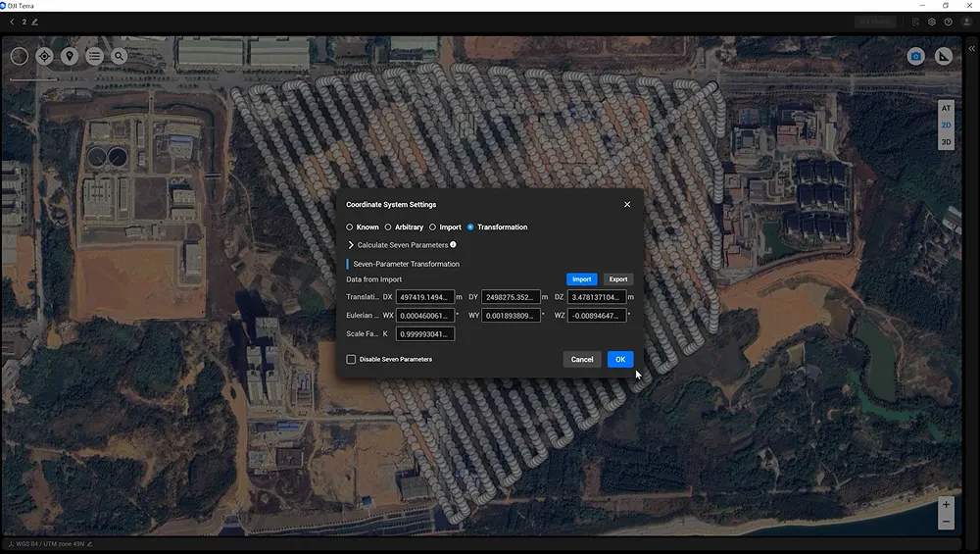Select the measurement triangle ruler tool

tap(943, 57)
